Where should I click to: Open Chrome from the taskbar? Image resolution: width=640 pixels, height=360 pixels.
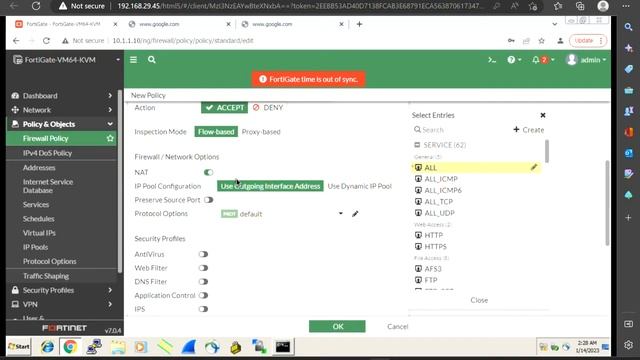(x=70, y=347)
